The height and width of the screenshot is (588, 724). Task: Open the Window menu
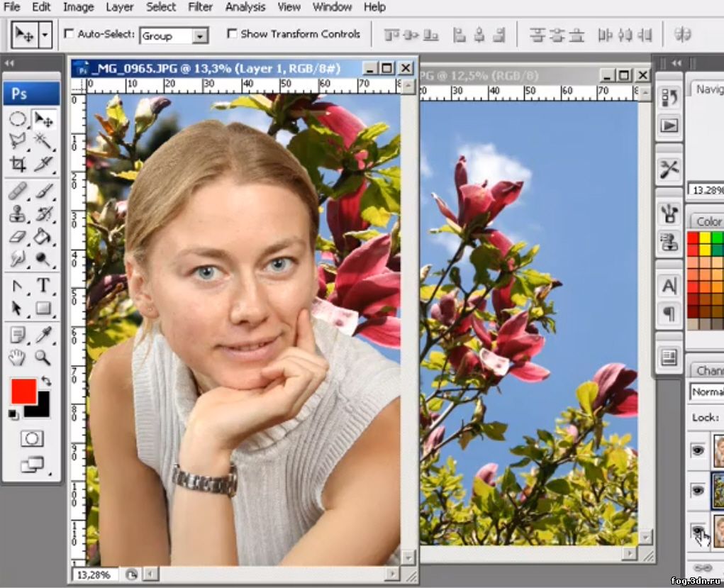pos(332,7)
